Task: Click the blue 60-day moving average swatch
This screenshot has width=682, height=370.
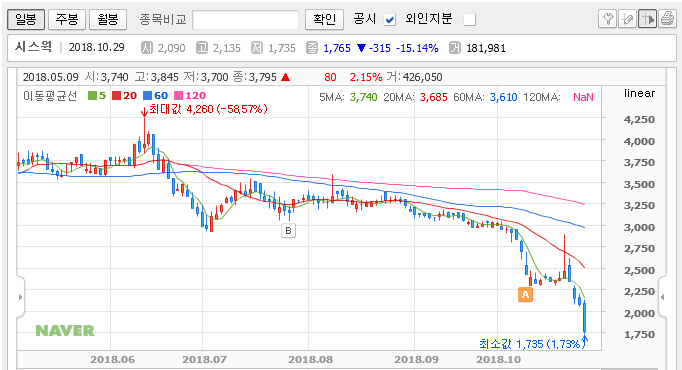Action: (x=147, y=96)
